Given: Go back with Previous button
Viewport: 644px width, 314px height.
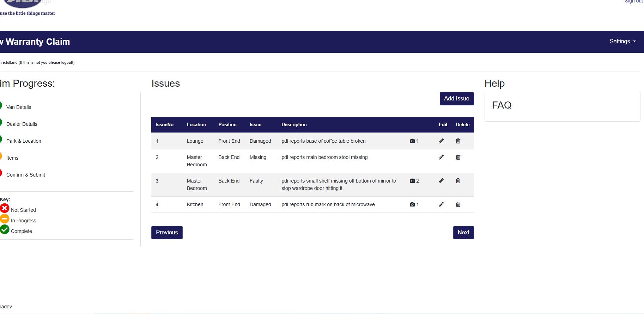Looking at the screenshot, I should tap(167, 233).
